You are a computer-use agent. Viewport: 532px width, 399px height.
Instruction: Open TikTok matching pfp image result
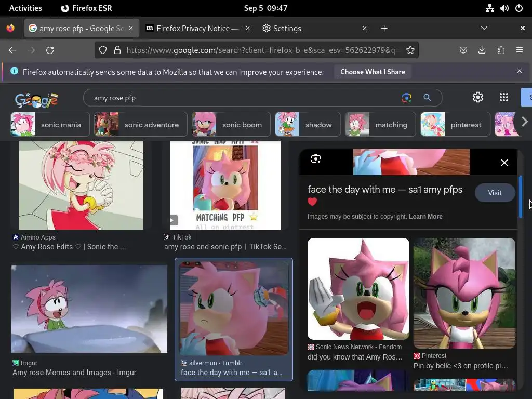(225, 185)
